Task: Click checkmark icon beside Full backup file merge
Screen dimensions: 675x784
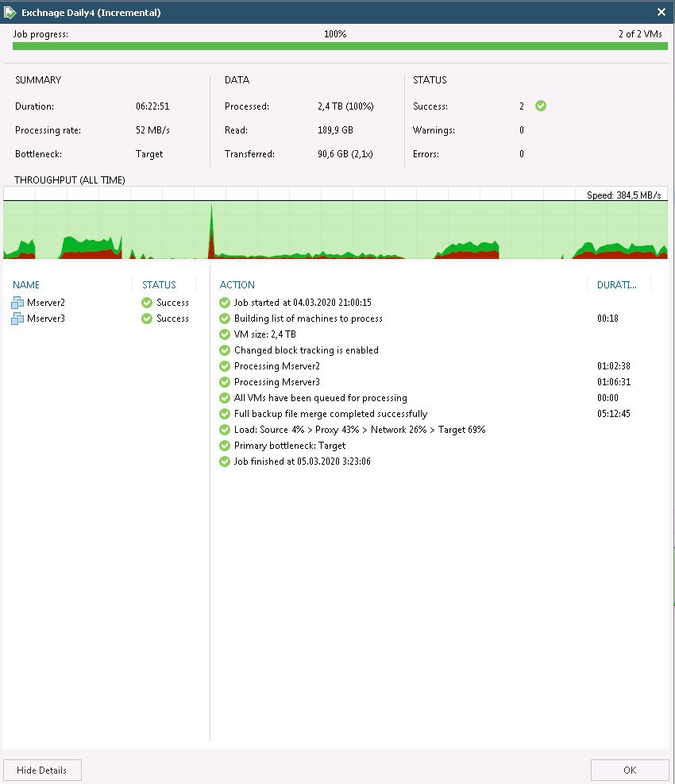Action: tap(225, 415)
